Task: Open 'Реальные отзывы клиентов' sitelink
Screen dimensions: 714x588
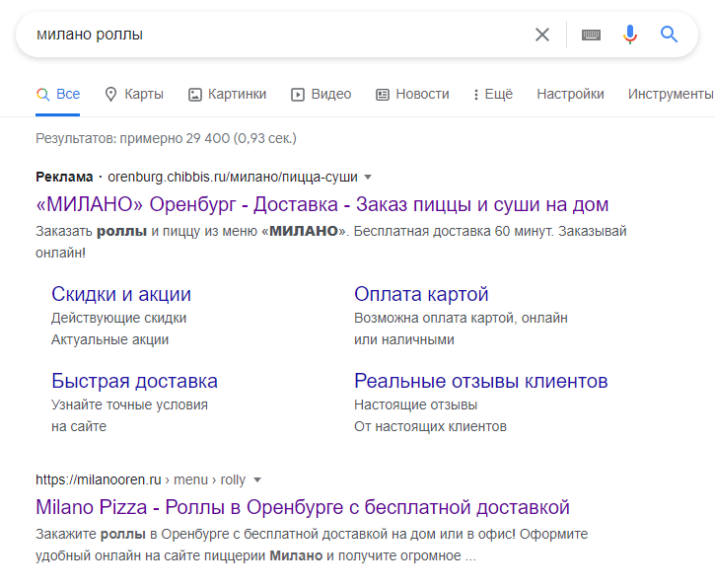Action: [481, 381]
